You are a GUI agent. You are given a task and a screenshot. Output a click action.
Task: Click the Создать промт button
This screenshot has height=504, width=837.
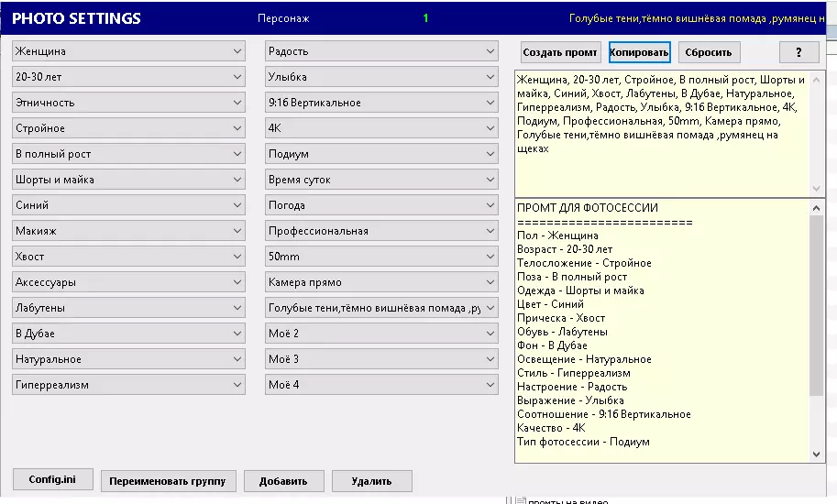coord(560,52)
